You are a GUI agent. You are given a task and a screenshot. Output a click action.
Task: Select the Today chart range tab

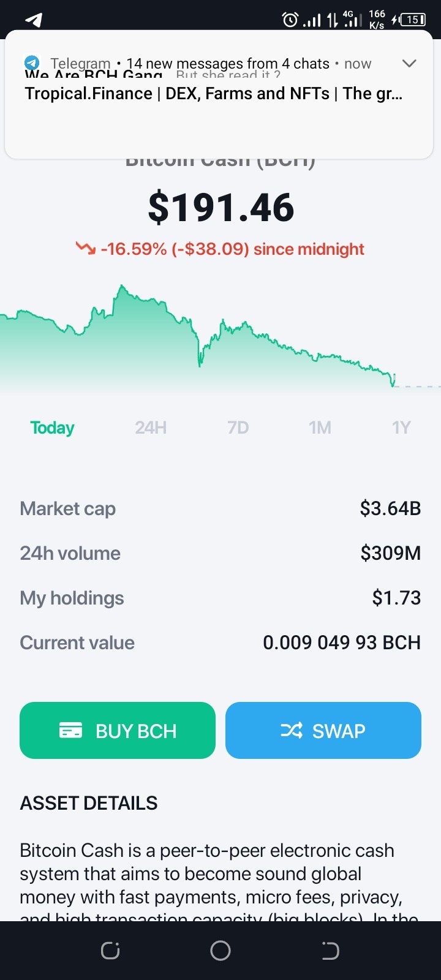[52, 428]
